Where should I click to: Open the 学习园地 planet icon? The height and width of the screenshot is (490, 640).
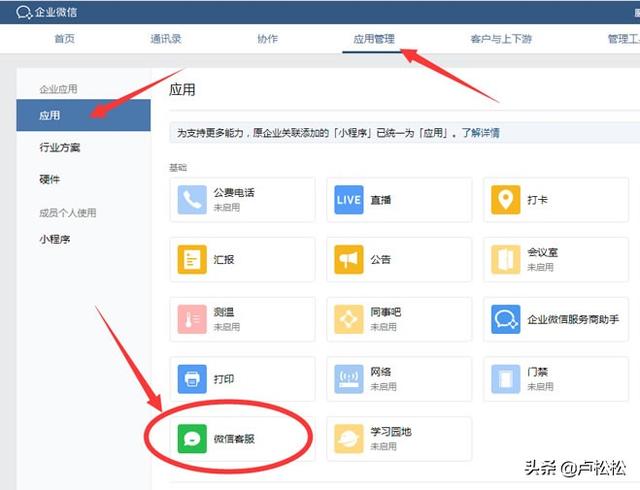[348, 438]
